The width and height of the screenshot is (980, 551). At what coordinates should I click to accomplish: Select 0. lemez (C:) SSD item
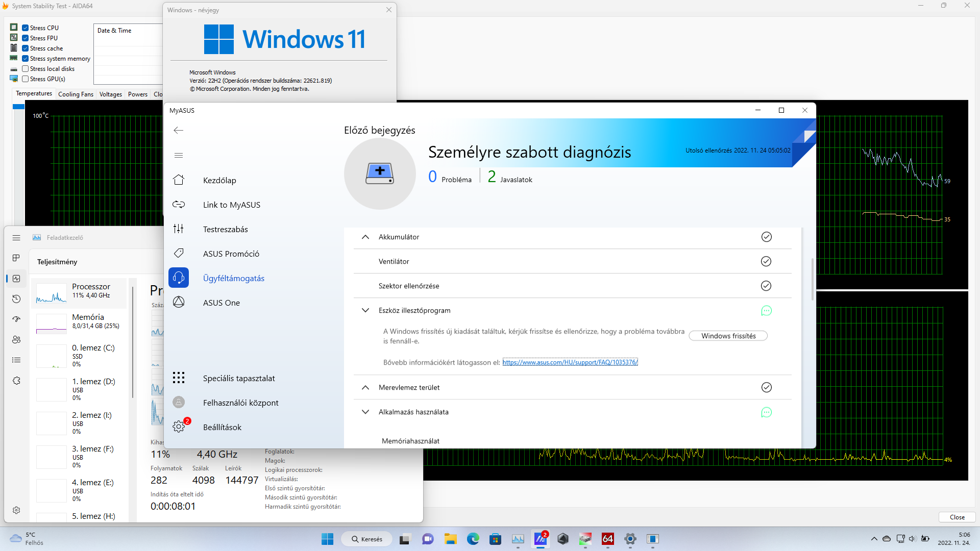pos(79,356)
